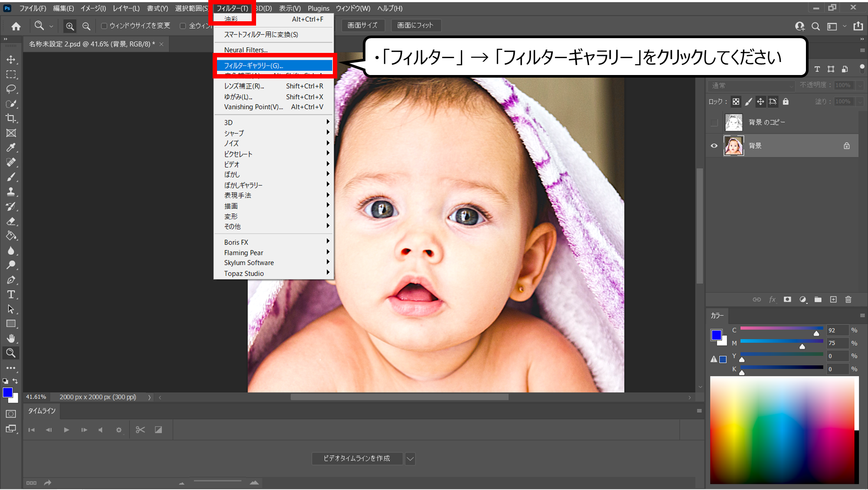The image size is (868, 490).
Task: Select the Horizontal Type tool
Action: (11, 294)
